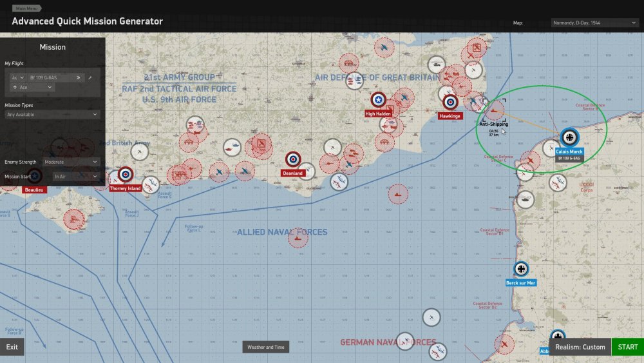This screenshot has width=644, height=363.
Task: Choose the red target on the Isle of Wight
Action: point(74,219)
